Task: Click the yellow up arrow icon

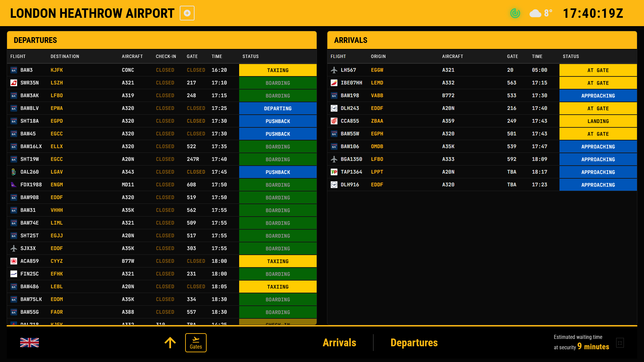Action: pyautogui.click(x=170, y=343)
